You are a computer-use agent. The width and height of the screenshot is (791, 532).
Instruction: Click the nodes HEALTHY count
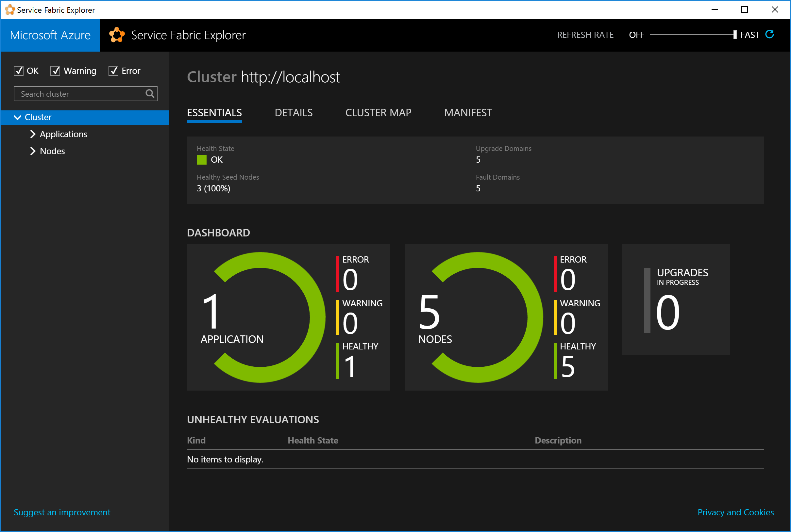tap(568, 366)
